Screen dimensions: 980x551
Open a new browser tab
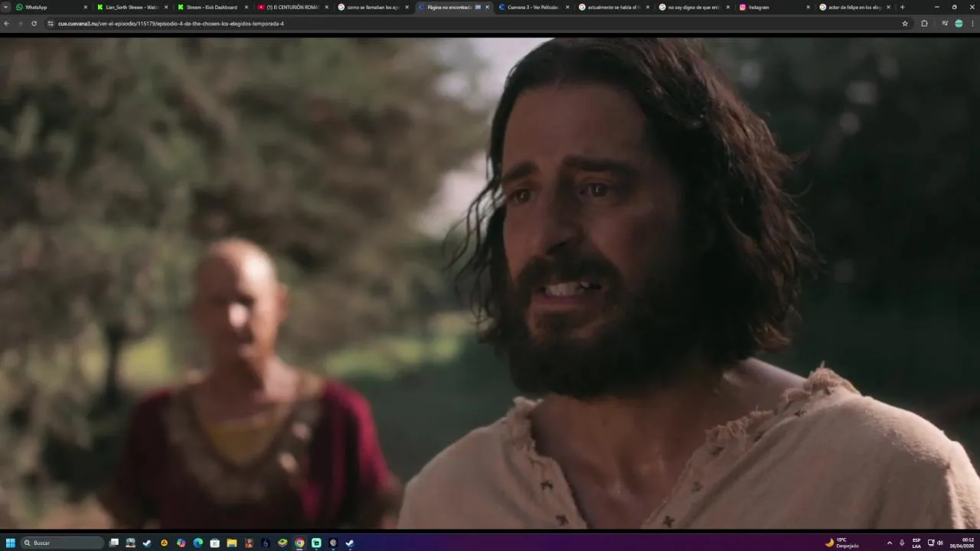902,7
